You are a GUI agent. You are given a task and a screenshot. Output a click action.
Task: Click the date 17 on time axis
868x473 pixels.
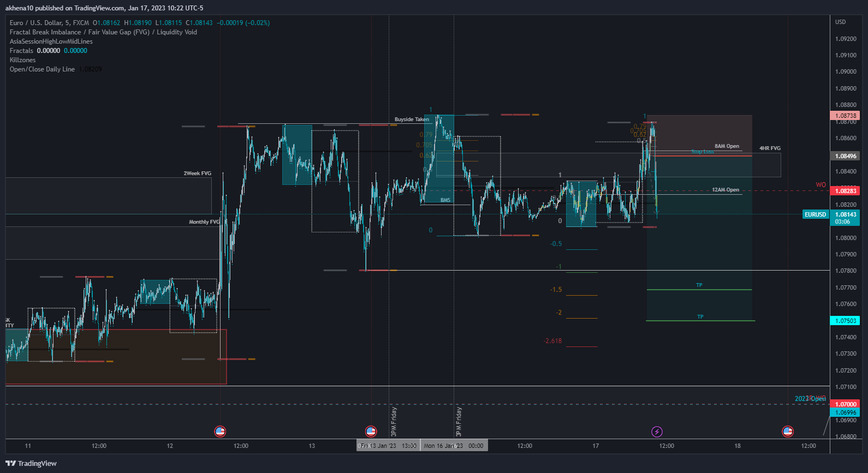(x=596, y=446)
